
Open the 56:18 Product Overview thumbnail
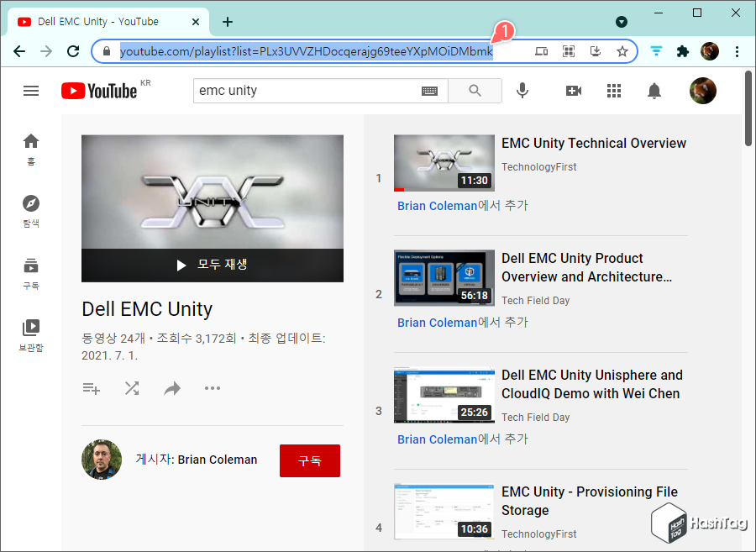pos(444,278)
